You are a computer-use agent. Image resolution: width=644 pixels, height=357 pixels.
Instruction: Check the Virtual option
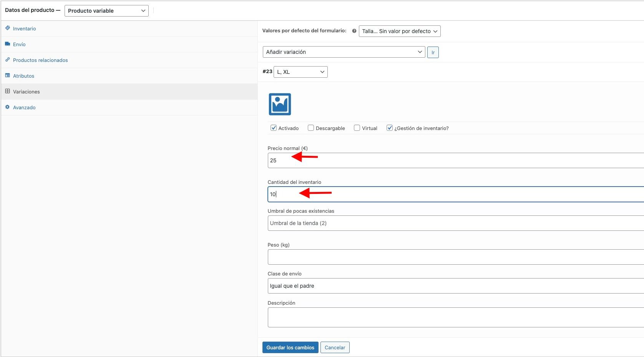(x=357, y=128)
